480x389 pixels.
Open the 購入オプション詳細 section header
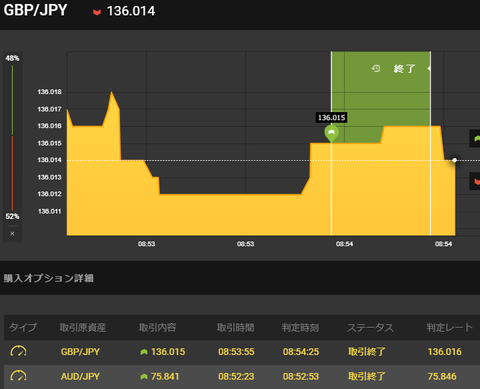[x=49, y=278]
